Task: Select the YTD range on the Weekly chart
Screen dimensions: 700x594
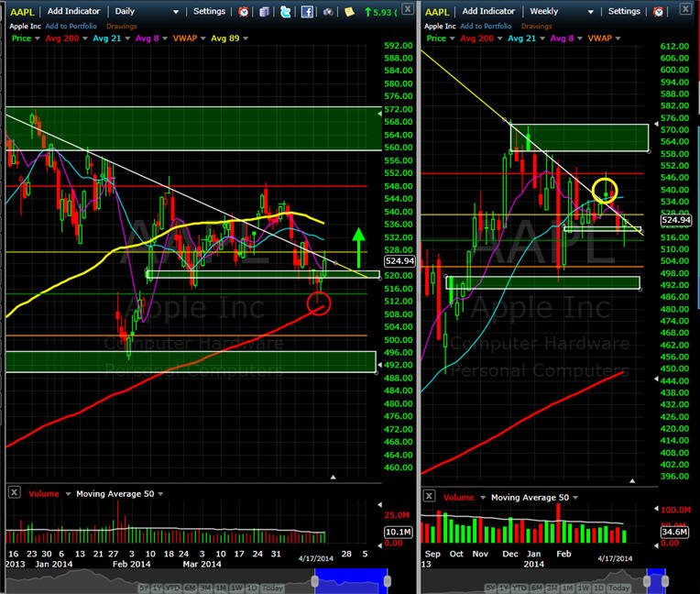Action: tap(520, 588)
